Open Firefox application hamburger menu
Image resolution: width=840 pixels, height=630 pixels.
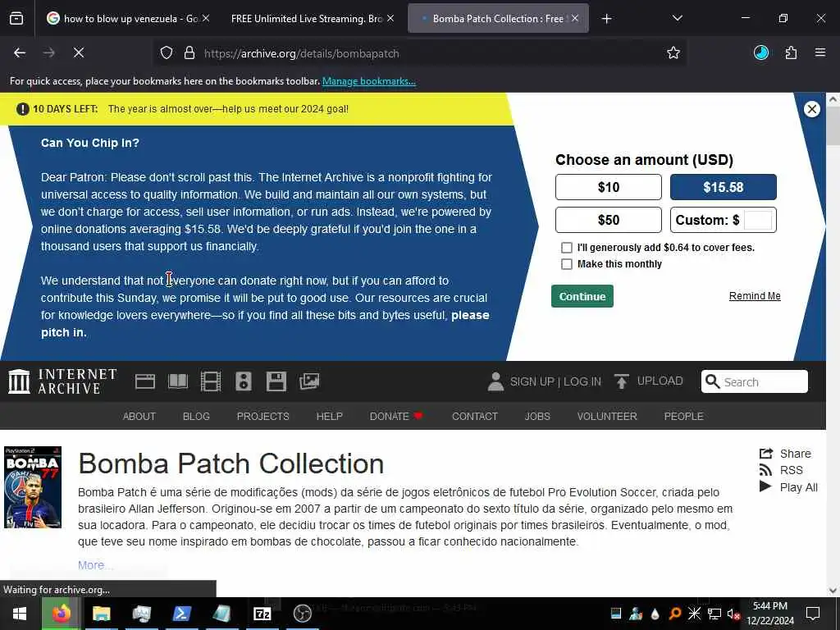(x=820, y=52)
